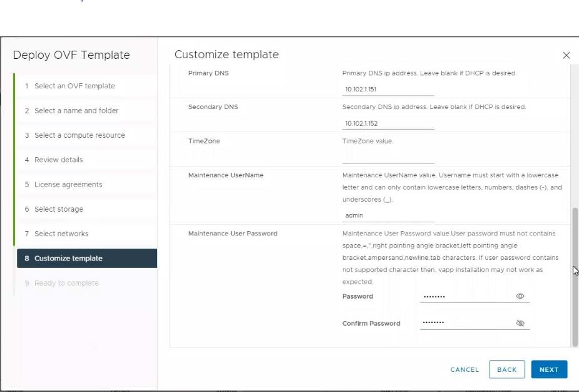Close the Deploy OVF Template dialog

pos(566,56)
